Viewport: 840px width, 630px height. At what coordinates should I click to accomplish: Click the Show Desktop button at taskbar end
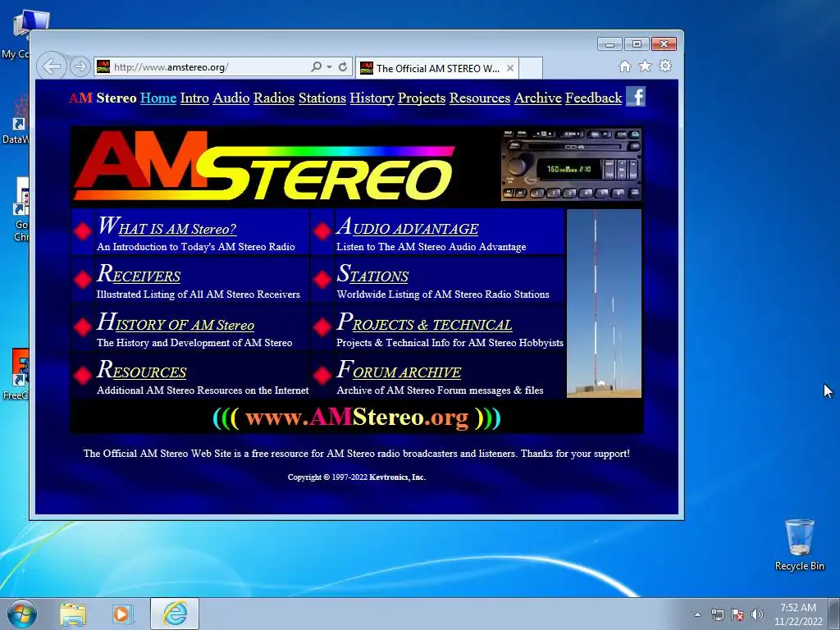pyautogui.click(x=835, y=614)
